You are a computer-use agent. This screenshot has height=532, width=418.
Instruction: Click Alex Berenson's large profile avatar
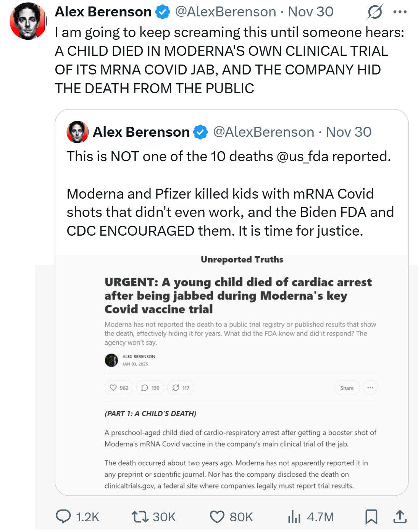[27, 21]
